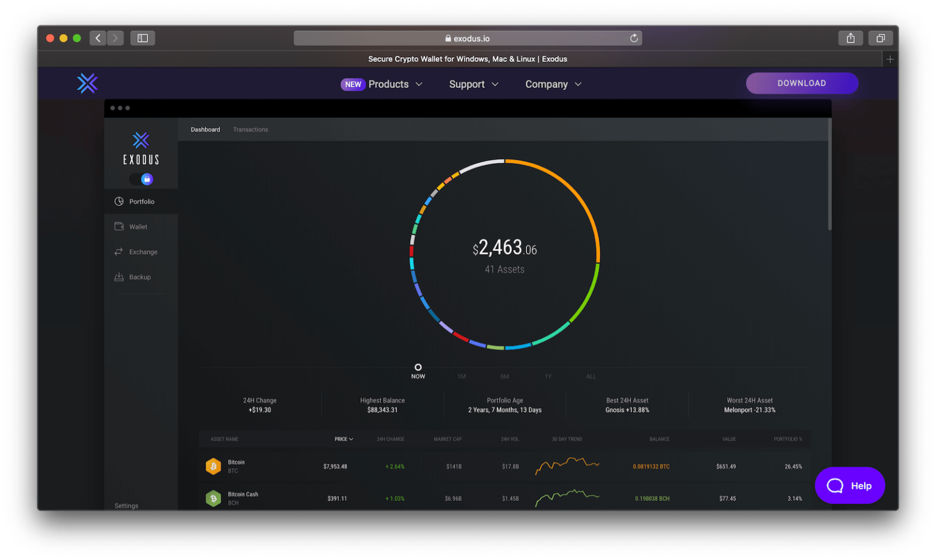Image resolution: width=936 pixels, height=560 pixels.
Task: Click the Bitcoin Cash green hexagon icon
Action: pyautogui.click(x=213, y=498)
